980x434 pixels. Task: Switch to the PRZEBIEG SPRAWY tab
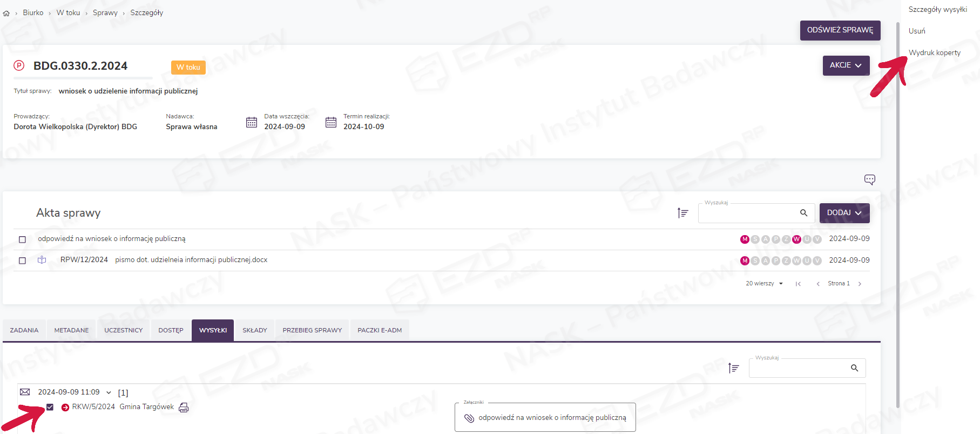tap(312, 330)
